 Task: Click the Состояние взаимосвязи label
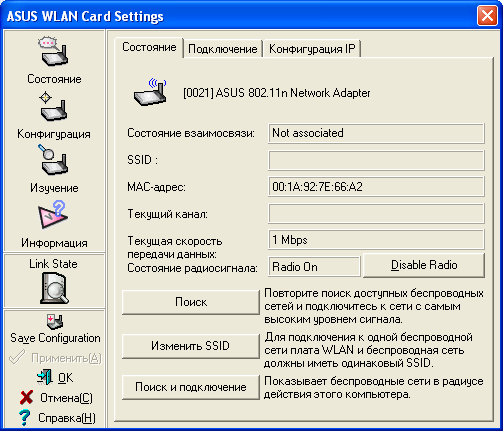pos(191,133)
